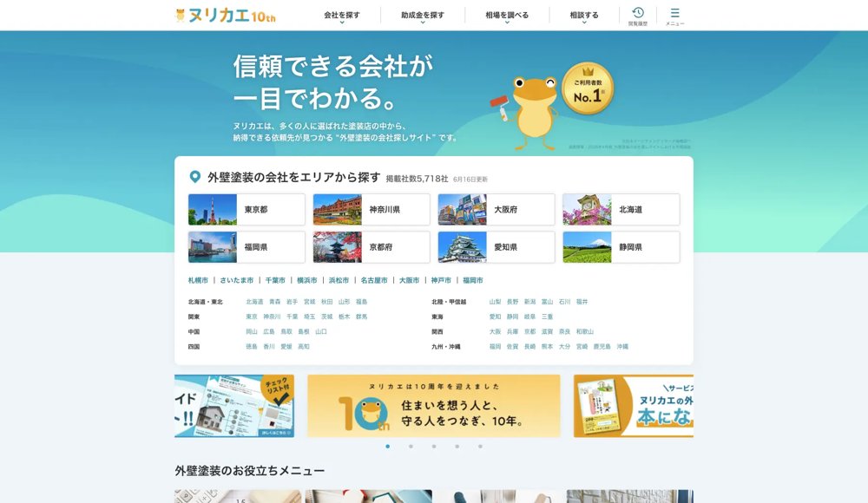Click 島根 prefecture link
This screenshot has height=503, width=868.
303,331
